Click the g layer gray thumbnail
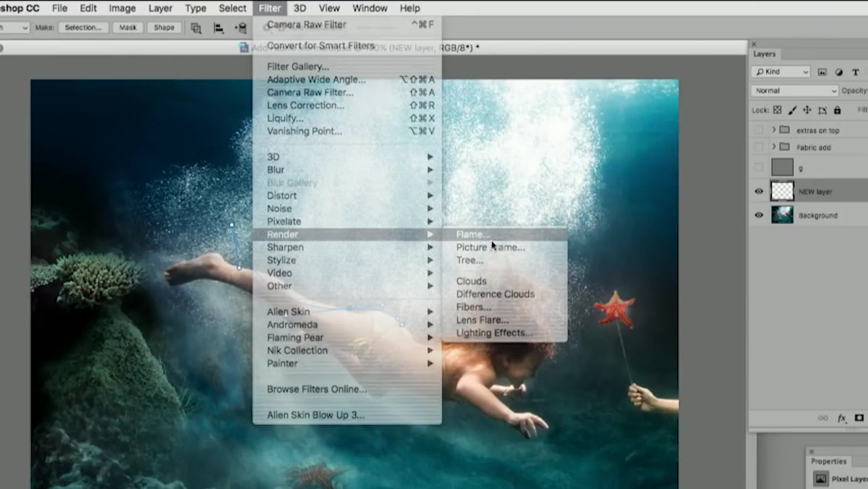 point(783,167)
